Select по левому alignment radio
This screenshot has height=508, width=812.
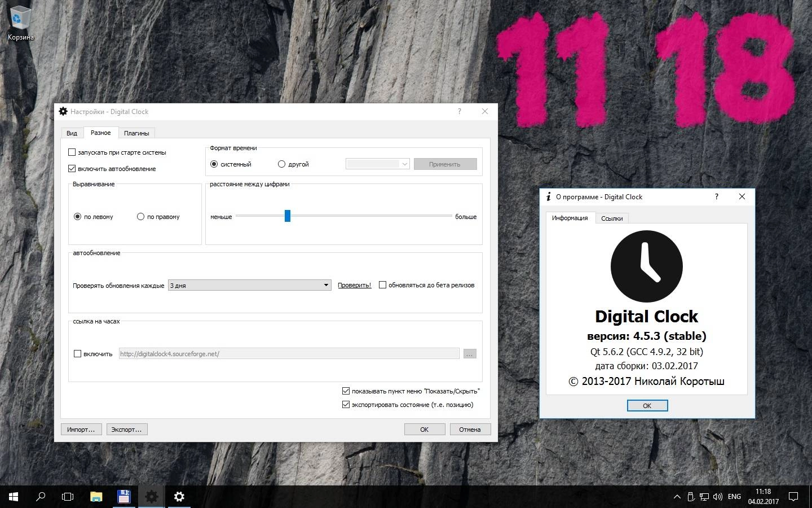tap(94, 217)
